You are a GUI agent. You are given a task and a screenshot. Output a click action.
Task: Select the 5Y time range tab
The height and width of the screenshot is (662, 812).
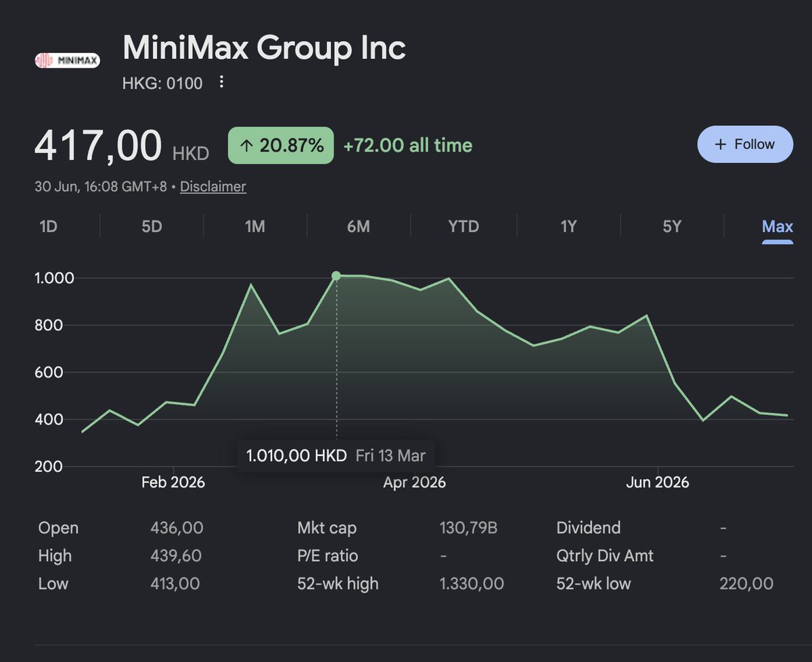click(672, 226)
